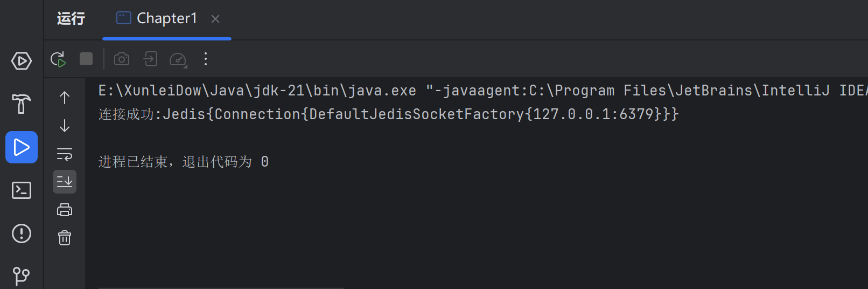Image resolution: width=868 pixels, height=289 pixels.
Task: Click the exit/attach debugger icon
Action: coord(150,59)
